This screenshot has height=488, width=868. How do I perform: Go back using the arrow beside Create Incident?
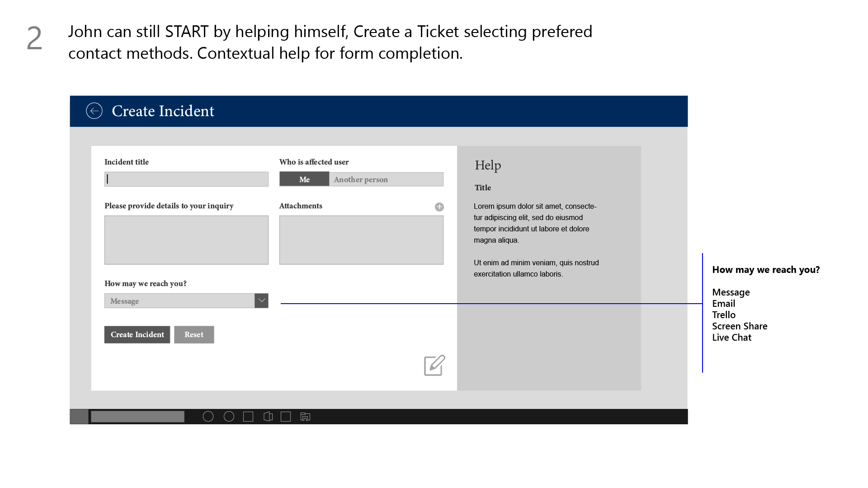point(94,111)
